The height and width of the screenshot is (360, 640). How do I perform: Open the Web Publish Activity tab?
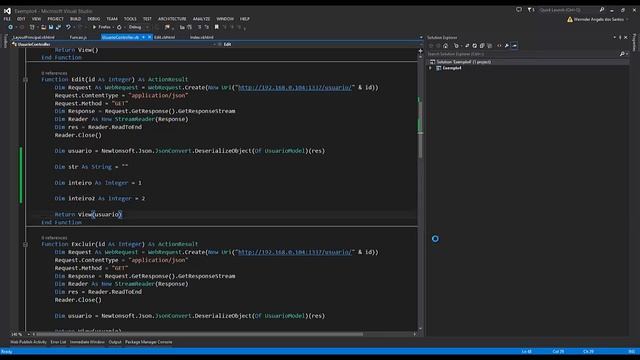[28, 342]
